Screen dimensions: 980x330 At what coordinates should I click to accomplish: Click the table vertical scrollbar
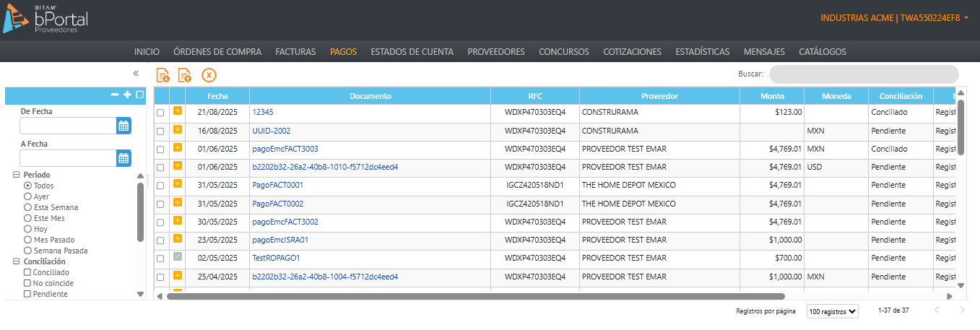point(961,126)
